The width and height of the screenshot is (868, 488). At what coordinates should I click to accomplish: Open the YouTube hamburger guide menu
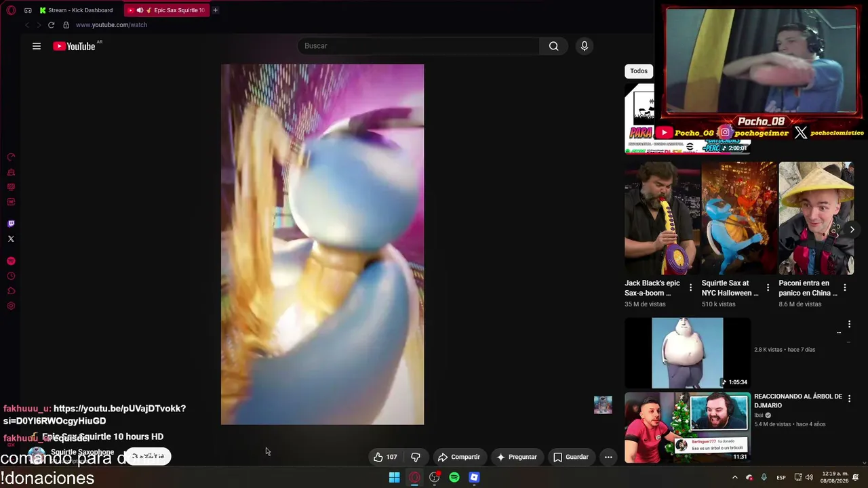[x=37, y=46]
